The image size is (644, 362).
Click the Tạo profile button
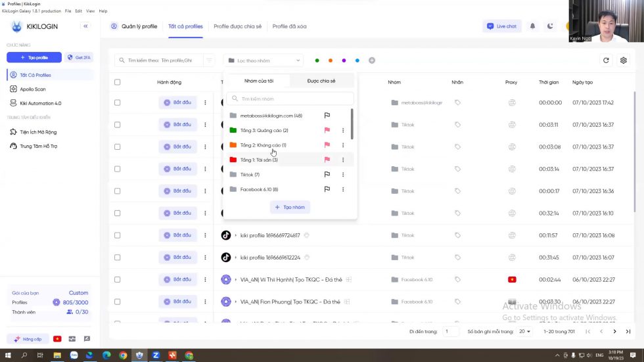click(x=34, y=58)
